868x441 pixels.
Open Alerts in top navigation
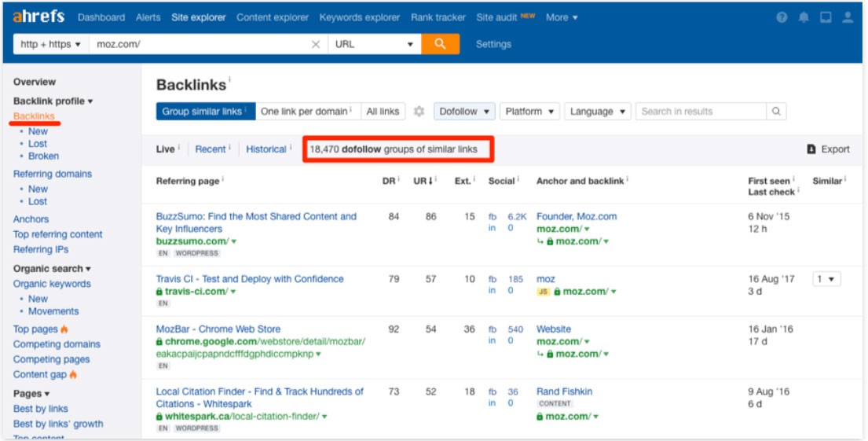(148, 17)
